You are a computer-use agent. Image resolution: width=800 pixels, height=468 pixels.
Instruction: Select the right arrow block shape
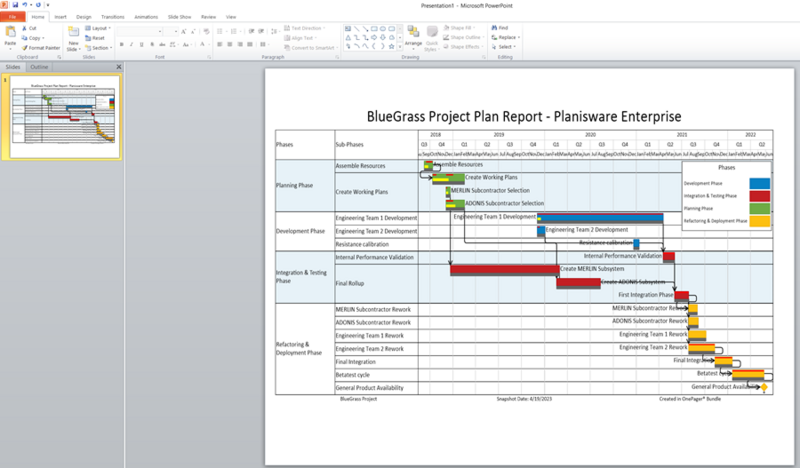pos(374,37)
